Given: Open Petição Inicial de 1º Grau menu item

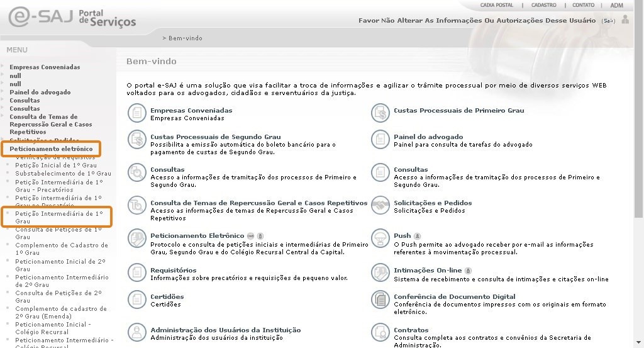Looking at the screenshot, I should (x=56, y=165).
